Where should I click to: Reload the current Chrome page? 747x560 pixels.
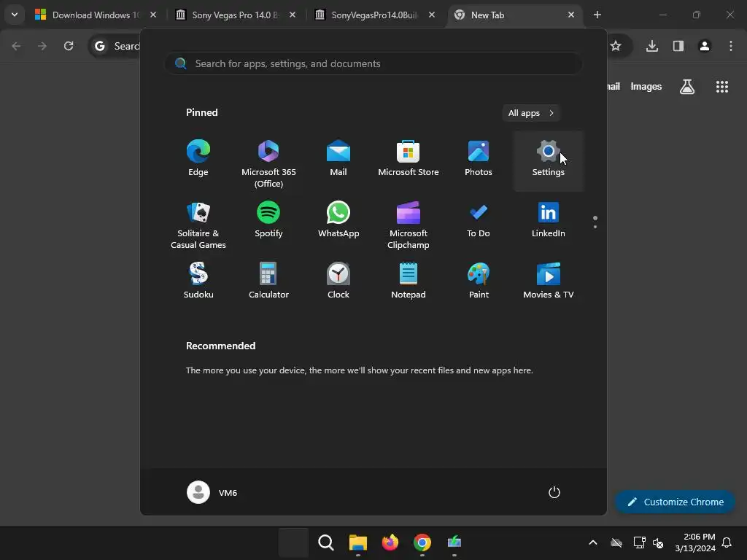click(69, 46)
